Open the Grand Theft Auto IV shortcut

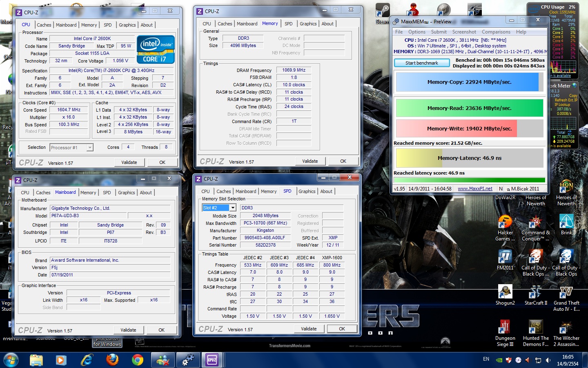coord(566,298)
